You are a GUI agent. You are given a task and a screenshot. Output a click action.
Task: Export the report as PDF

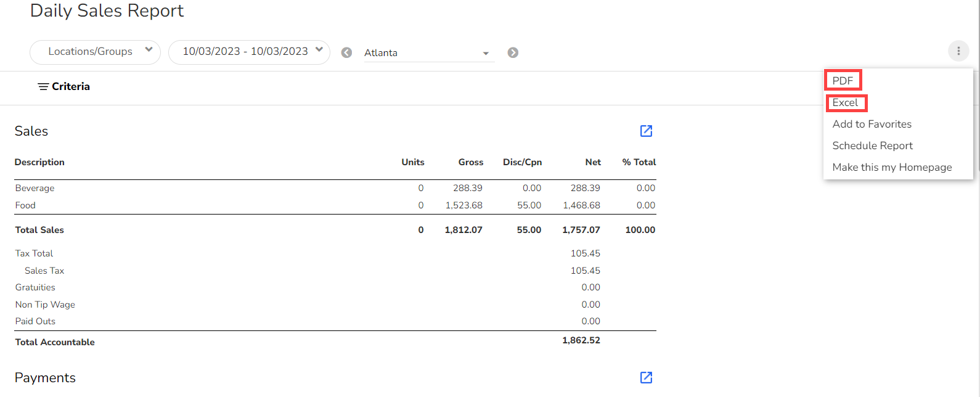843,81
